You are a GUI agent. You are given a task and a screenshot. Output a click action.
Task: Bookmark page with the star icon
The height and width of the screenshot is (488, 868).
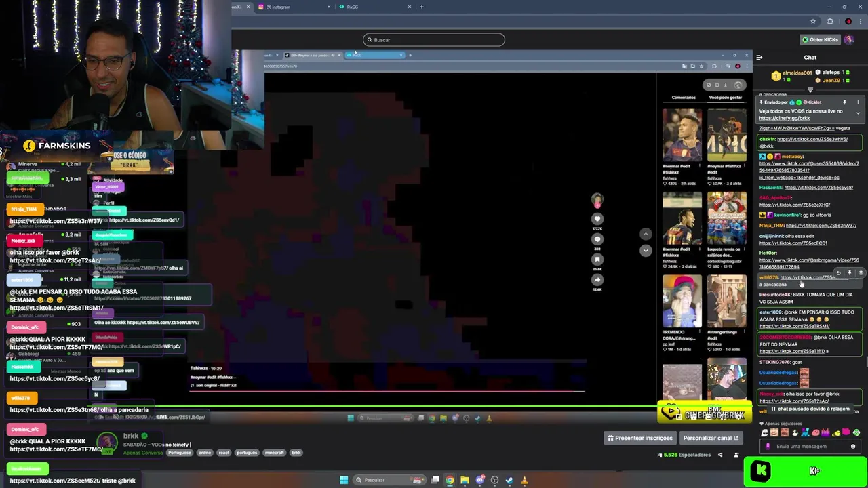(x=812, y=21)
